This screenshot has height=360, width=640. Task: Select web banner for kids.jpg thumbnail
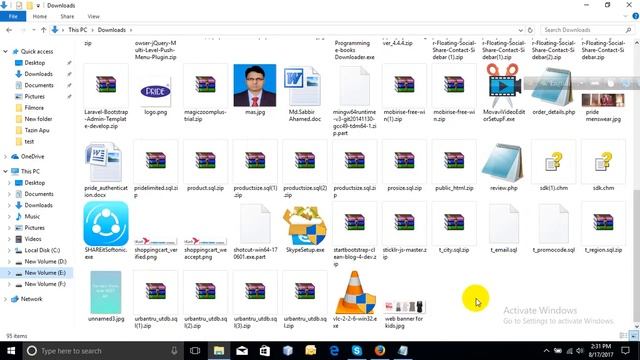[x=404, y=307]
